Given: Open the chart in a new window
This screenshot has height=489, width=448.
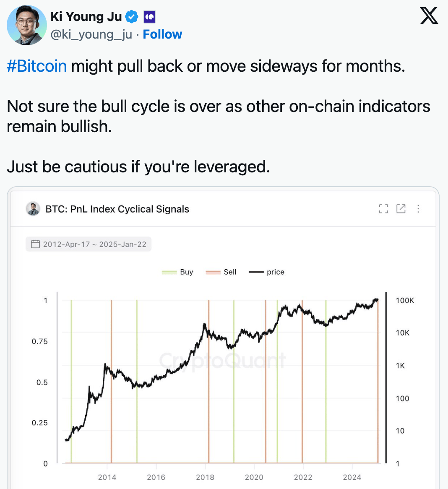Looking at the screenshot, I should pos(401,209).
